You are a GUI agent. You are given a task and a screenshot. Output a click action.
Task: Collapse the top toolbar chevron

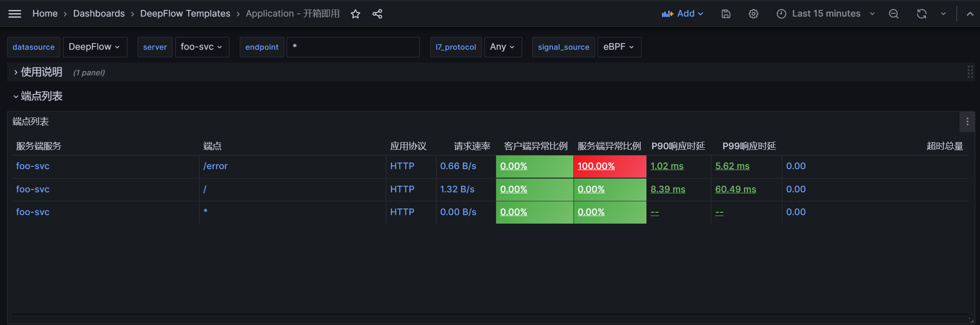pyautogui.click(x=970, y=14)
